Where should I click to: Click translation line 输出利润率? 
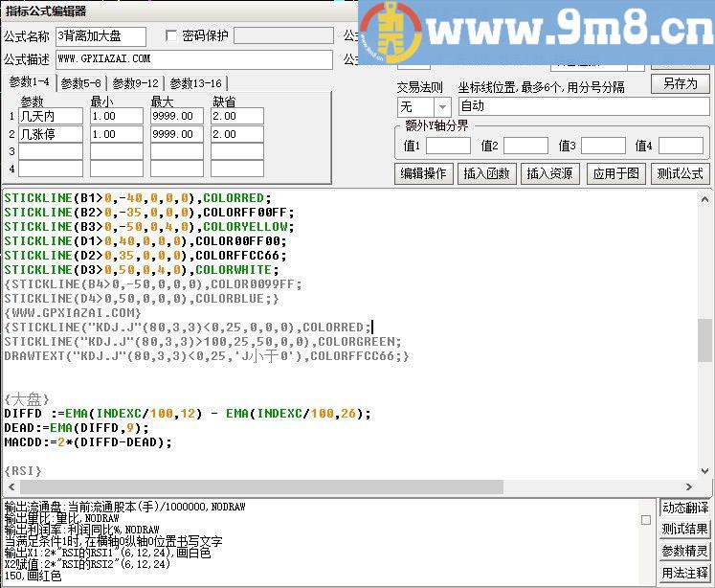82,530
